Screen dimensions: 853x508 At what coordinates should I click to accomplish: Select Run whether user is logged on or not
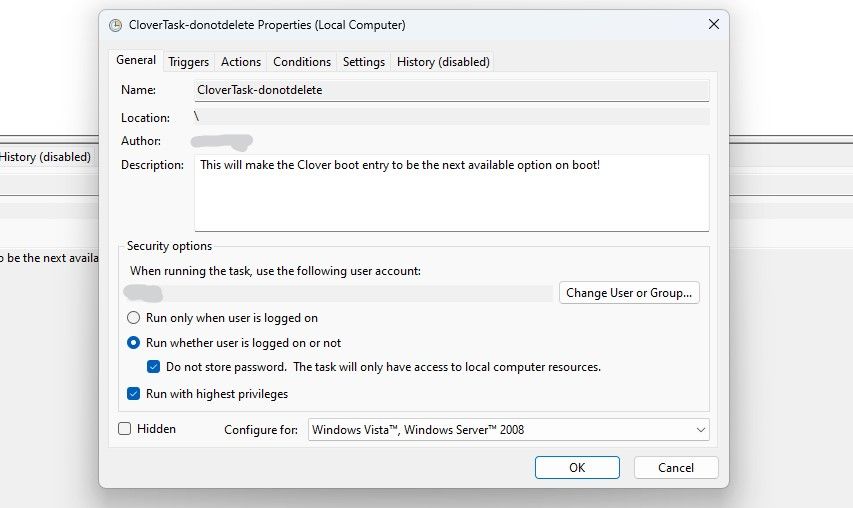[134, 343]
